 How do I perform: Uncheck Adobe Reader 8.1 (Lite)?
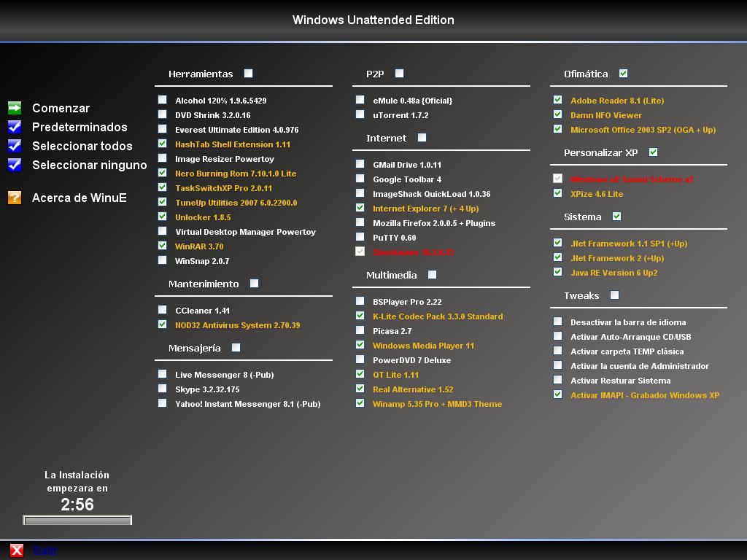point(559,100)
